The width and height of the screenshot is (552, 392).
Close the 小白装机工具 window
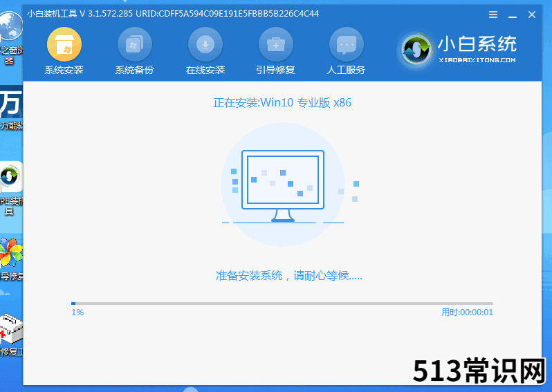pyautogui.click(x=532, y=15)
